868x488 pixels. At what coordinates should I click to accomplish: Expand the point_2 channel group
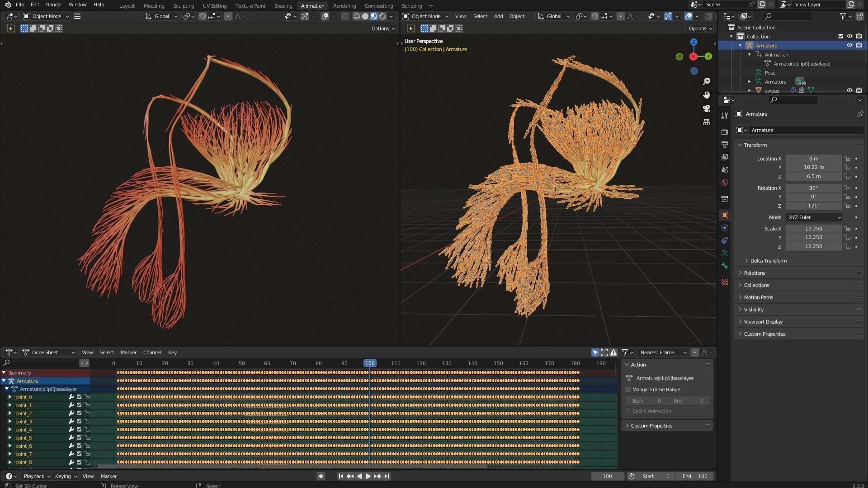click(x=10, y=413)
